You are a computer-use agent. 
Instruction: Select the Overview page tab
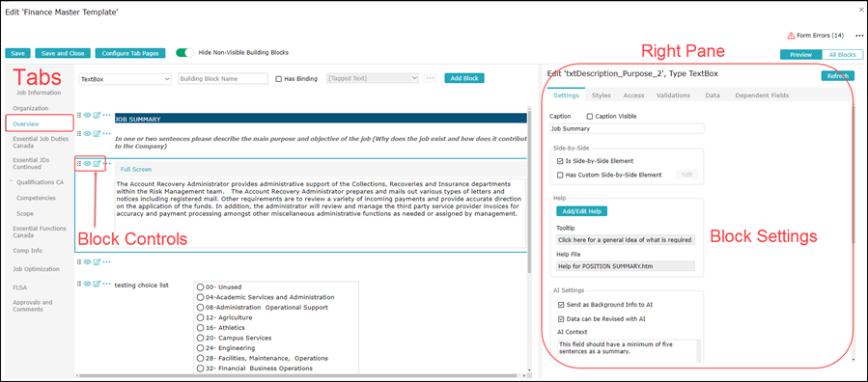pyautogui.click(x=26, y=124)
